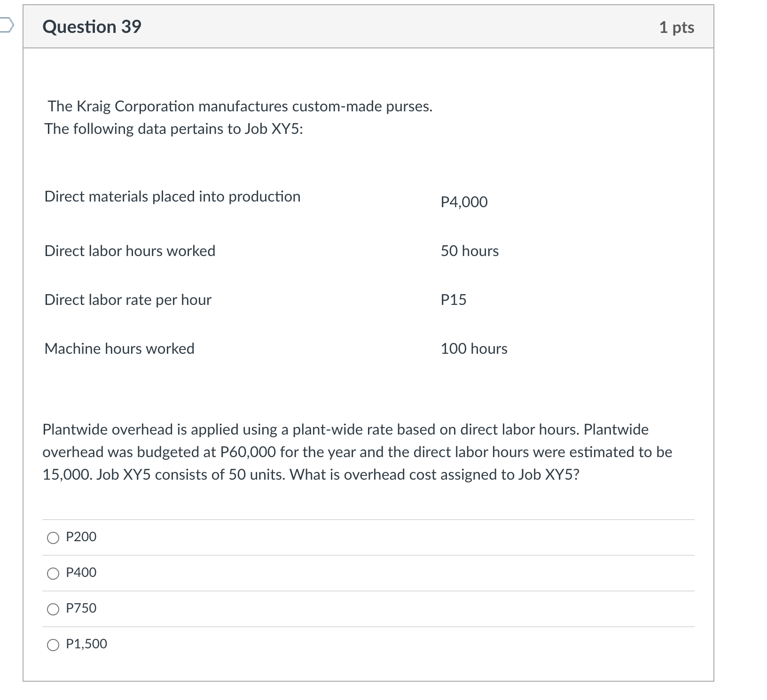Click the P750 answer label text

(81, 608)
